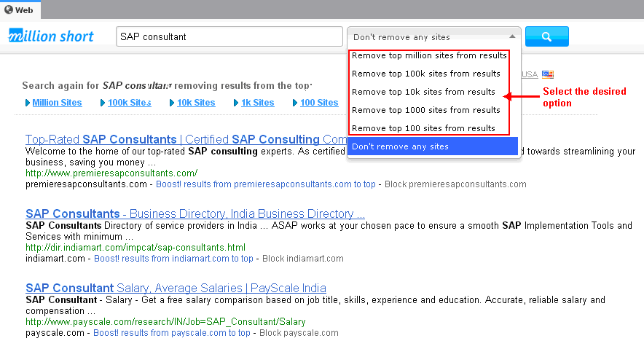Block premieresapconsultants.com
Screen dimensions: 644x349
[455, 184]
